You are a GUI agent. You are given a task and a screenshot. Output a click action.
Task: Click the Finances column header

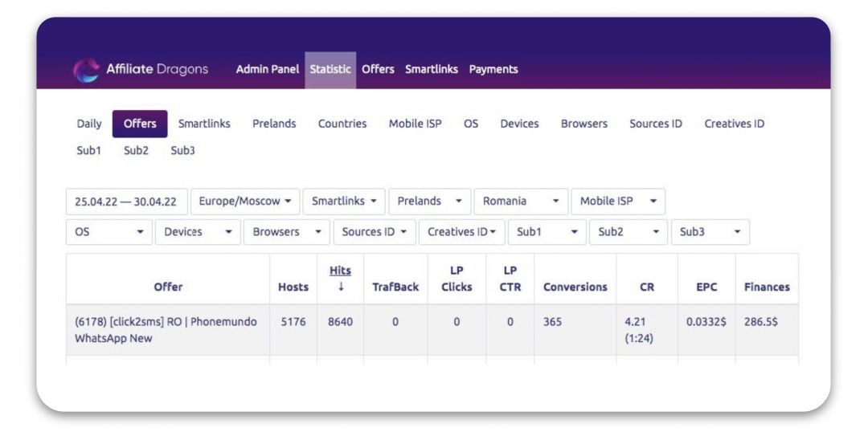[766, 287]
